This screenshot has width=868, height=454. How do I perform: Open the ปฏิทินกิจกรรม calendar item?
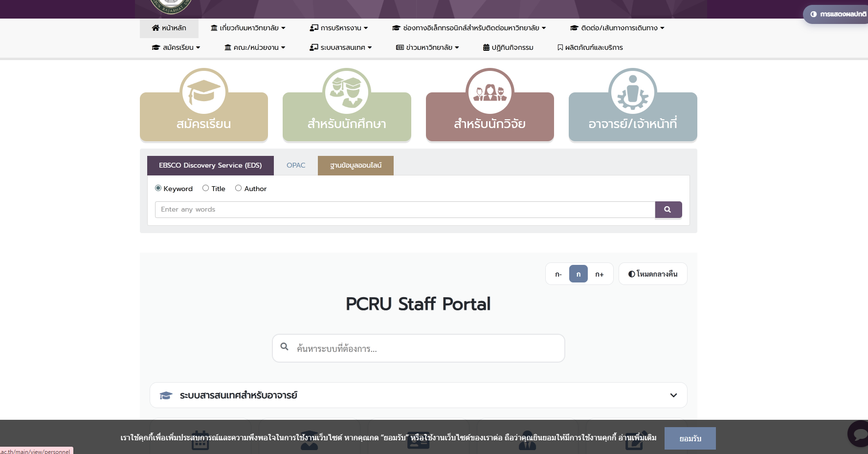point(508,47)
